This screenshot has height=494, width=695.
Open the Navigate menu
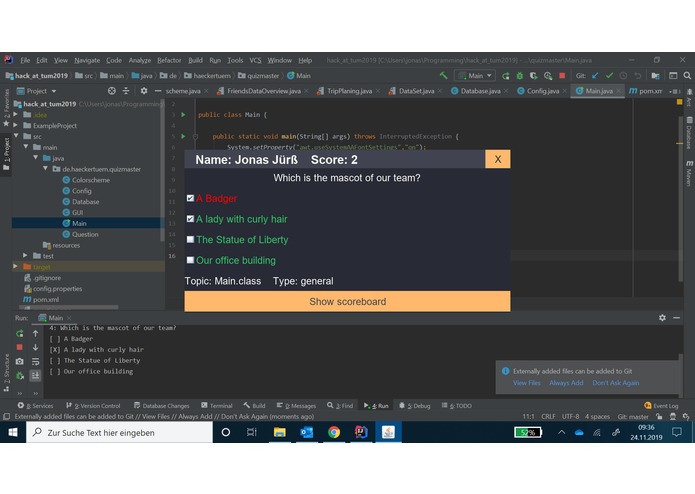87,60
